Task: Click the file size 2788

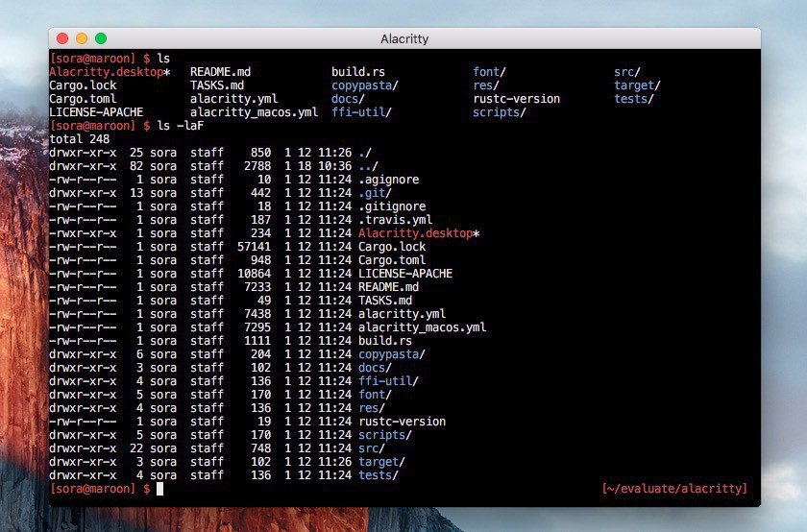Action: pos(257,166)
